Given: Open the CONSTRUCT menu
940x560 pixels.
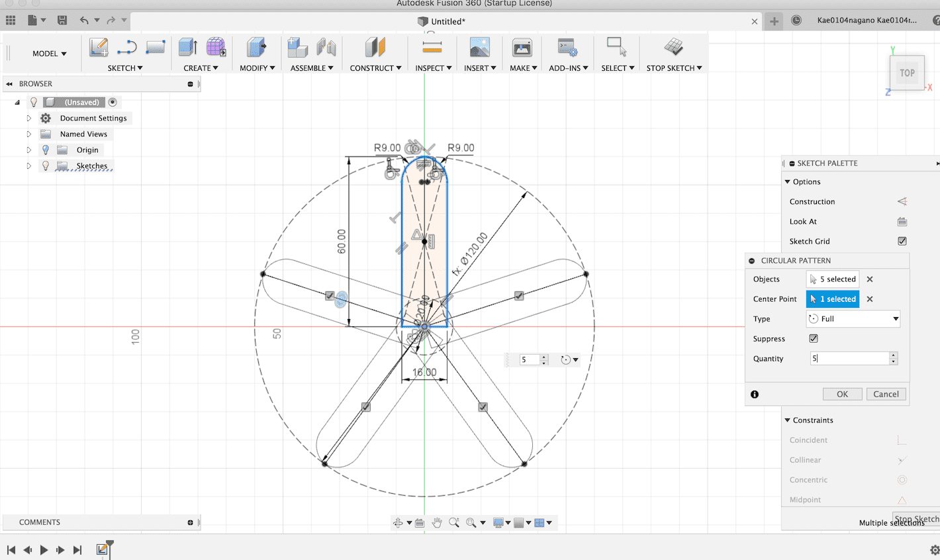Looking at the screenshot, I should click(x=375, y=68).
